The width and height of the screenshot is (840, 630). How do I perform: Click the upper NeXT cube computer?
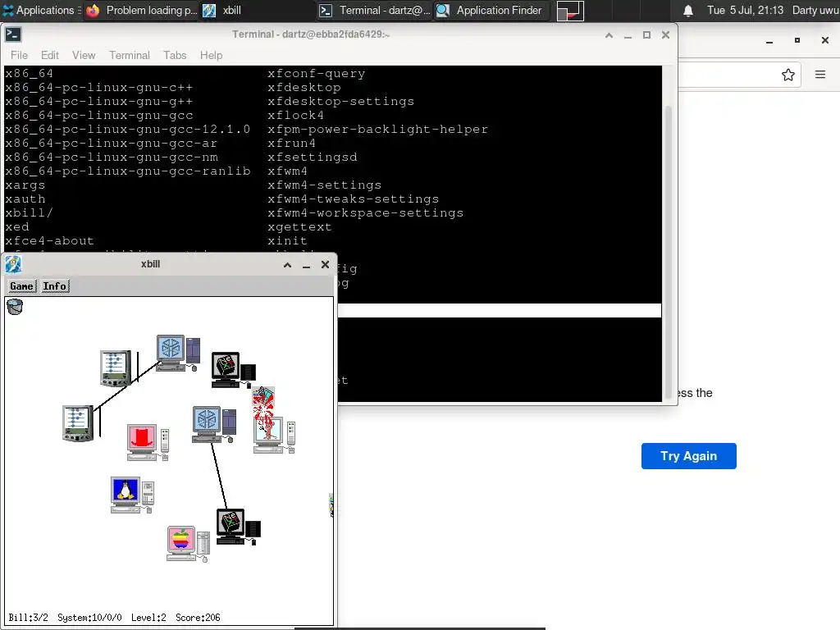pyautogui.click(x=233, y=370)
